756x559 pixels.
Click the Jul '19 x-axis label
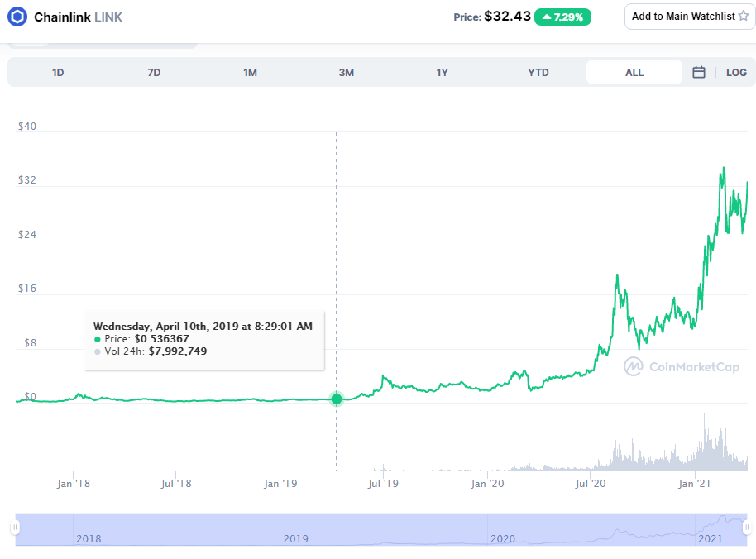(383, 484)
